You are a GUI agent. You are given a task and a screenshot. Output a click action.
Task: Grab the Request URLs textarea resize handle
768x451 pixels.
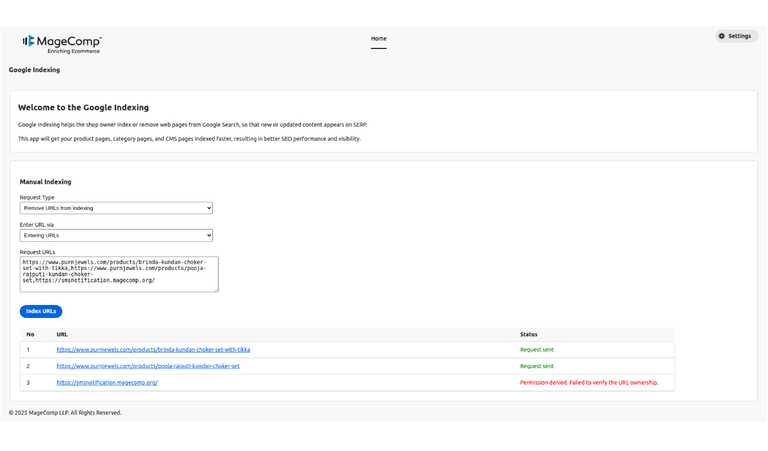[x=215, y=289]
